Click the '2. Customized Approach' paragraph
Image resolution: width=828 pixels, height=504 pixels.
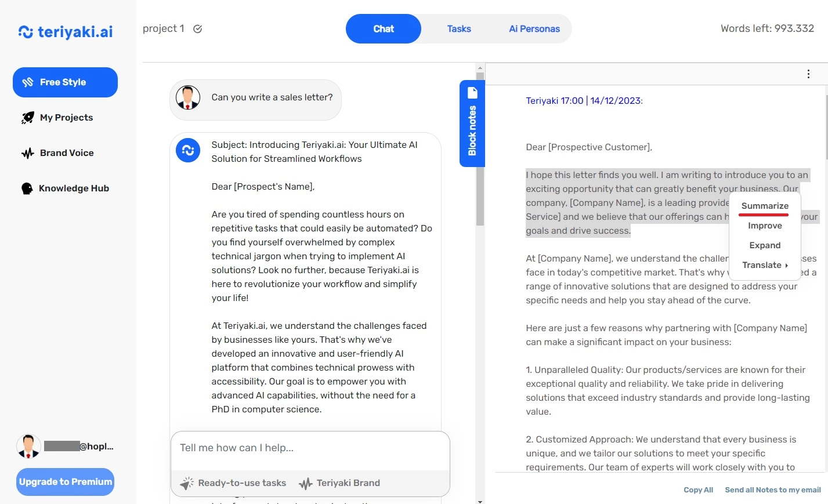tap(661, 454)
